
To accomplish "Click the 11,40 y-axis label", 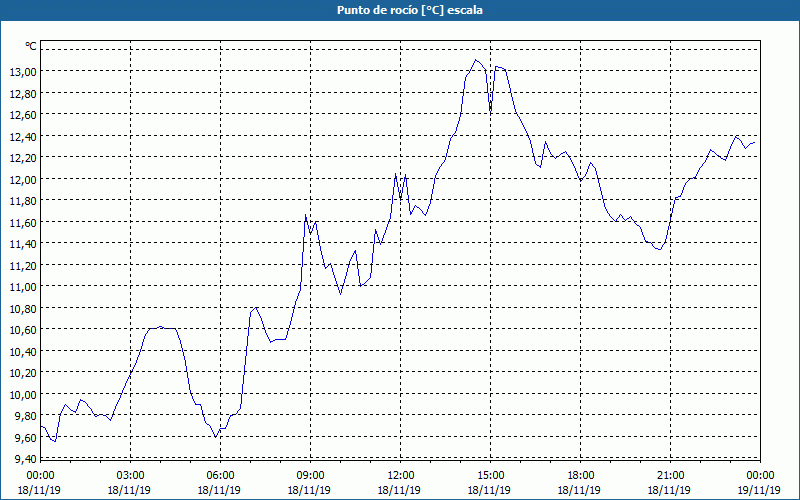I will pos(23,243).
